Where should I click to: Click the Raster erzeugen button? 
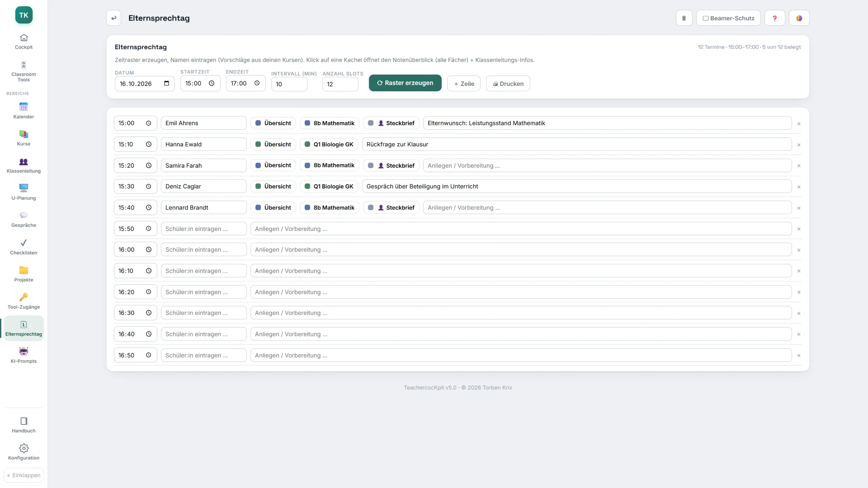pyautogui.click(x=405, y=83)
